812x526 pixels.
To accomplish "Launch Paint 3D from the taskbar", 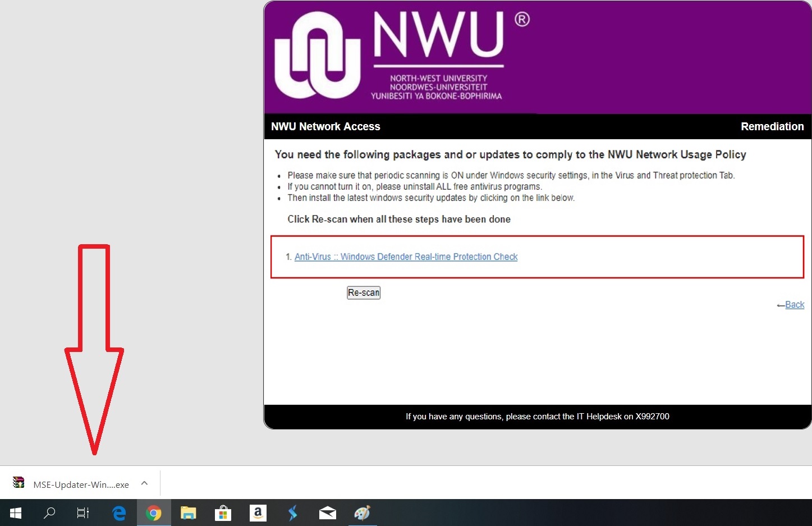I will click(362, 513).
